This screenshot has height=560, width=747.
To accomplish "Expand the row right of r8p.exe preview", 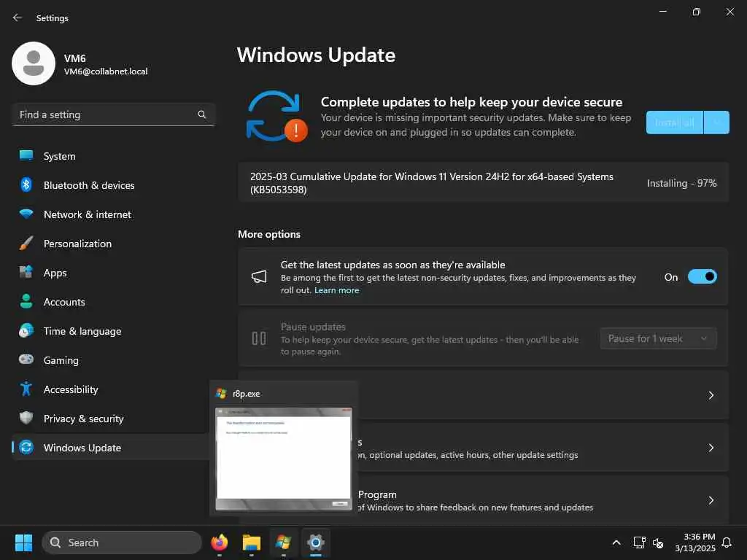I will pyautogui.click(x=711, y=395).
